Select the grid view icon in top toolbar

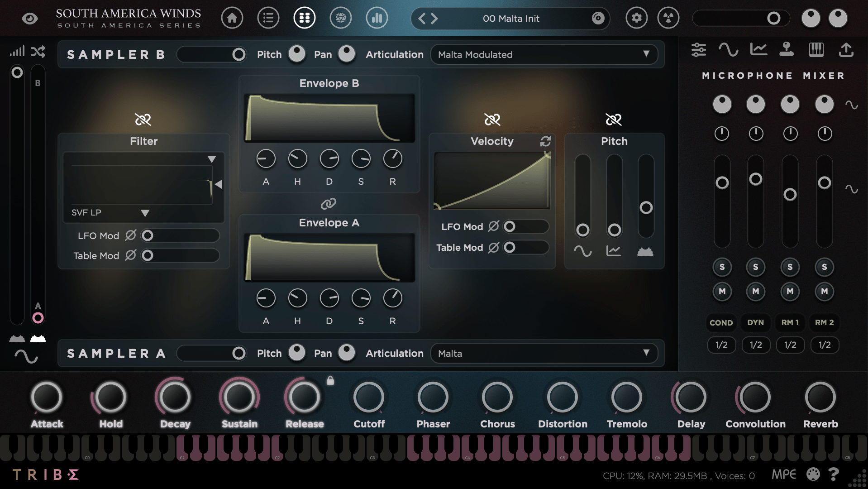304,18
